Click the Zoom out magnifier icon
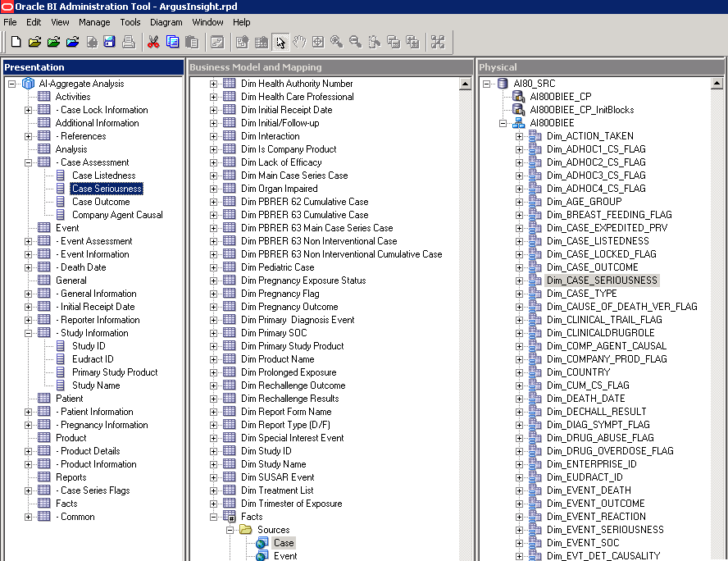Viewport: 728px width, 561px height. tap(356, 43)
